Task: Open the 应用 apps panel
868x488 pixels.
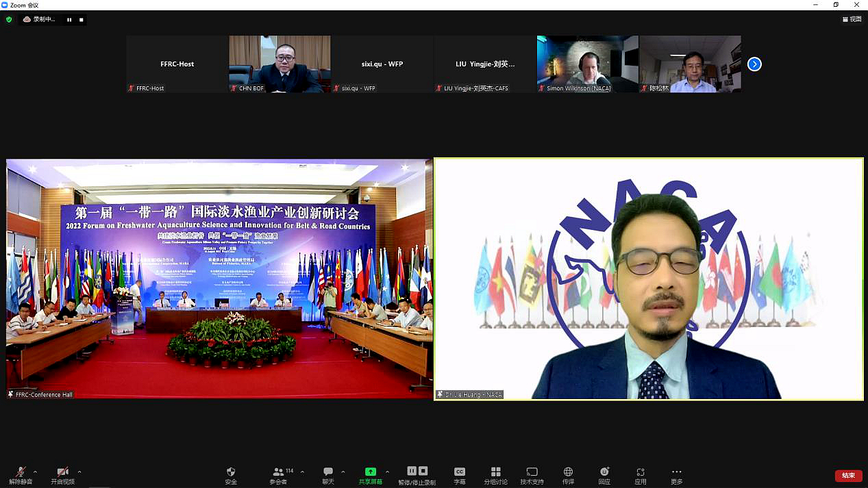Action: tap(641, 476)
